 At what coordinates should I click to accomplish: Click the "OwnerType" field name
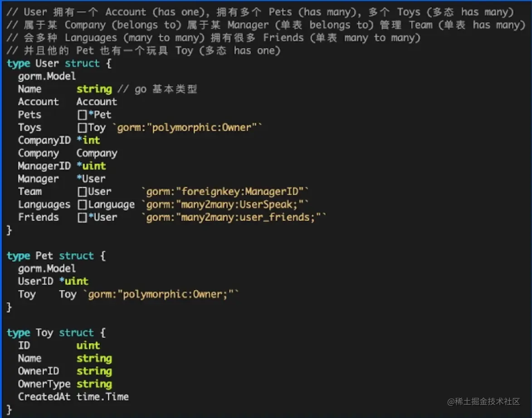pyautogui.click(x=44, y=384)
